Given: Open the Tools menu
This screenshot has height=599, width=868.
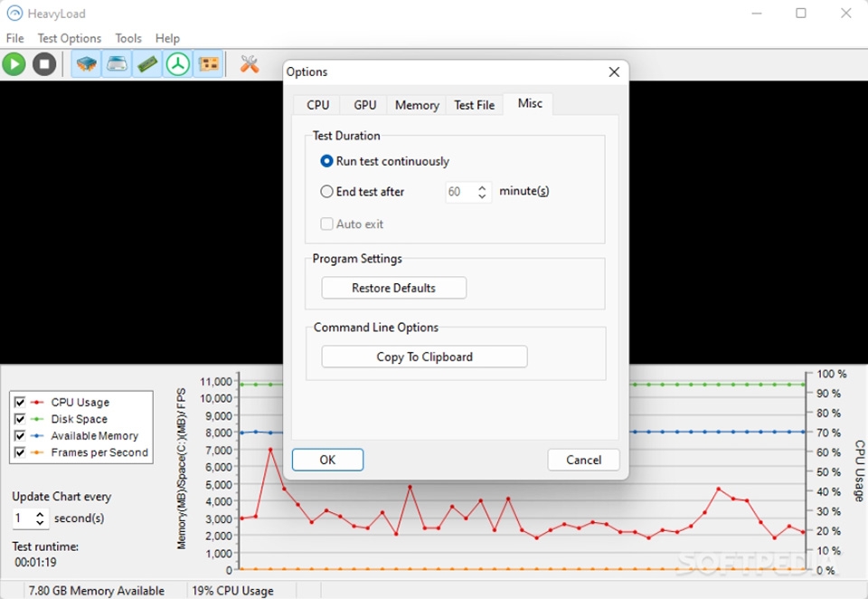Looking at the screenshot, I should pos(128,38).
